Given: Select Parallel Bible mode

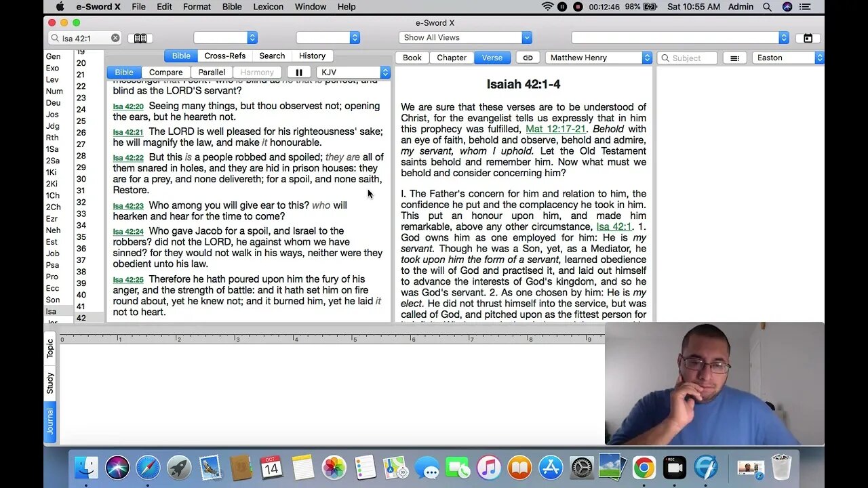Looking at the screenshot, I should pyautogui.click(x=212, y=72).
